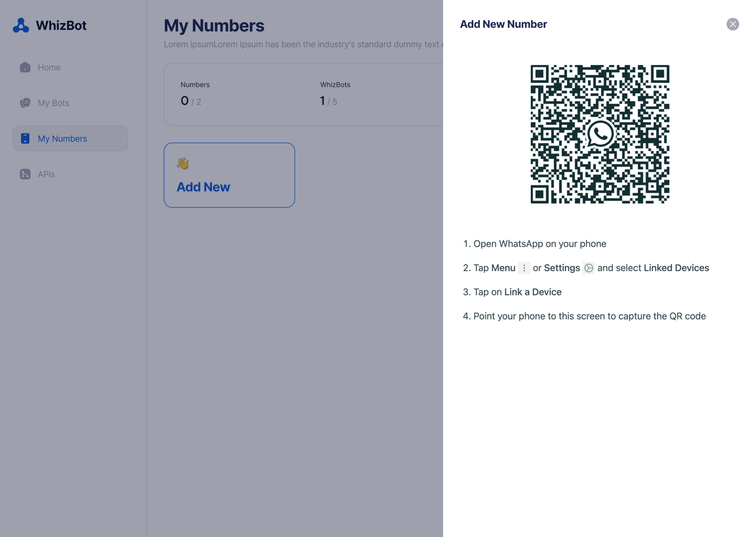Close the Add New Number panel
The width and height of the screenshot is (756, 537).
pos(732,24)
